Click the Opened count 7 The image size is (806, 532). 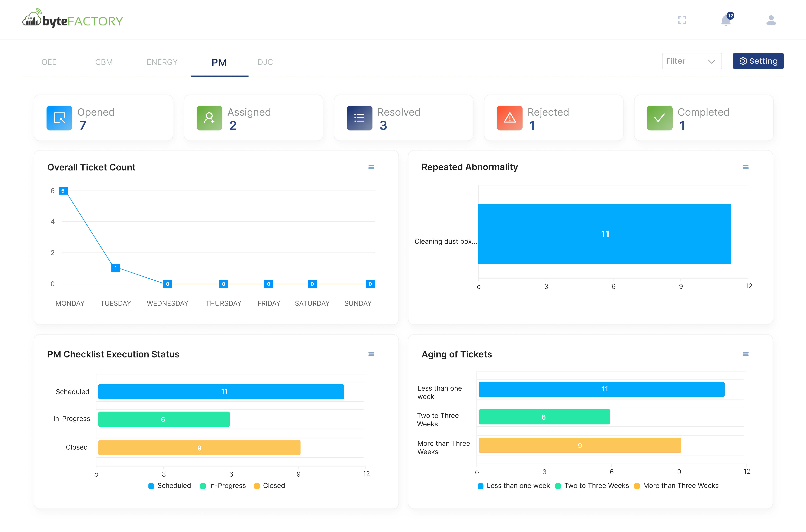pos(82,126)
